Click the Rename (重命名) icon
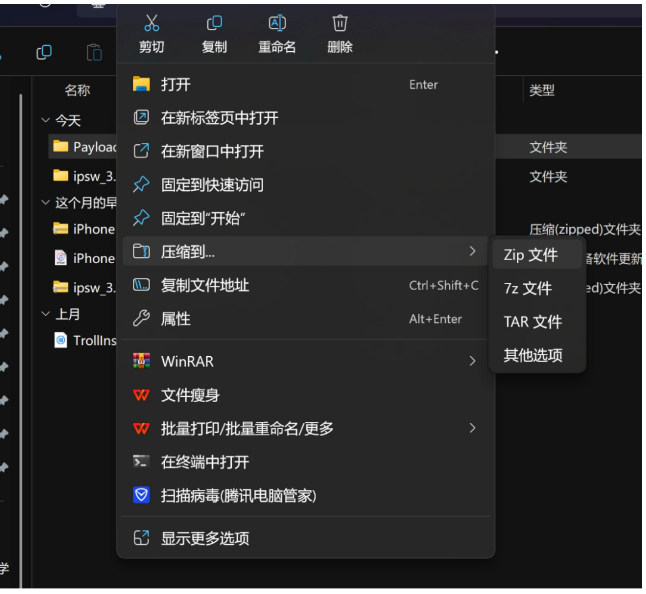This screenshot has height=594, width=646. [277, 23]
